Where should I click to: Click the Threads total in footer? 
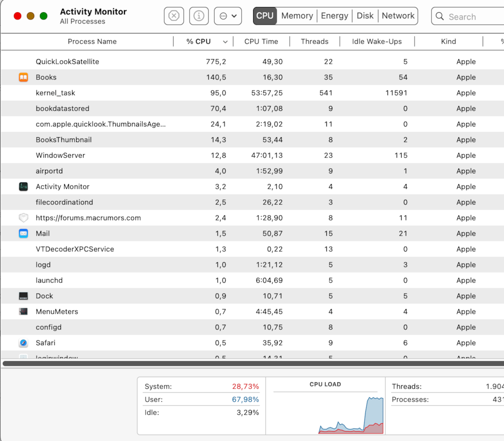(495, 387)
